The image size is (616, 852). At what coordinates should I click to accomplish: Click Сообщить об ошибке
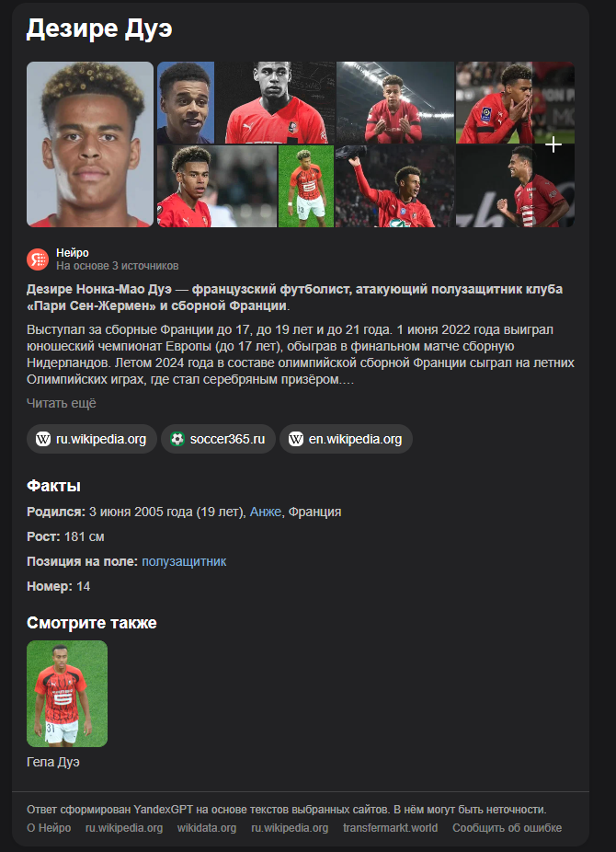tap(507, 828)
